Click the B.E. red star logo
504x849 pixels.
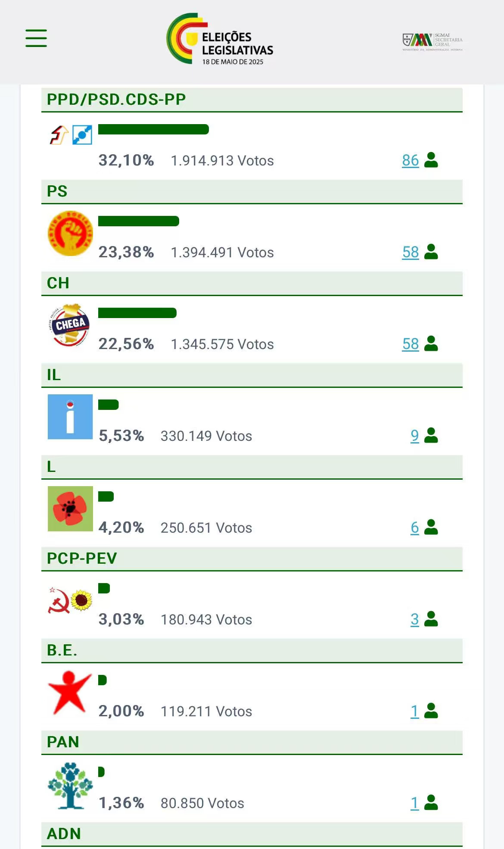[x=69, y=692]
